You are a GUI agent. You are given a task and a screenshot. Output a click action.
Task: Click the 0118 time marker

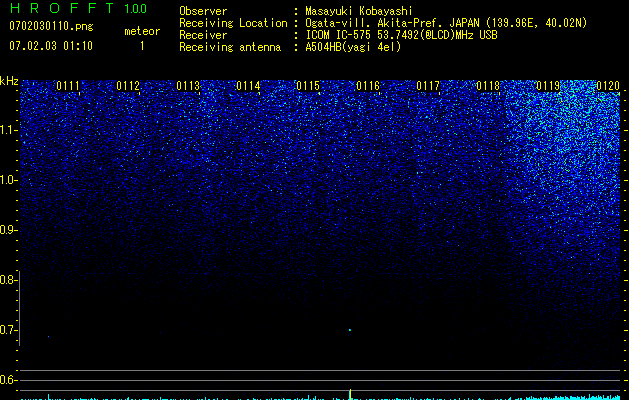click(x=488, y=86)
